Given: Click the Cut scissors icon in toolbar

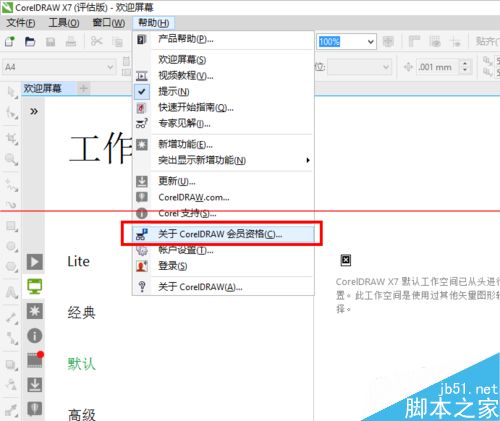Looking at the screenshot, I should point(96,41).
